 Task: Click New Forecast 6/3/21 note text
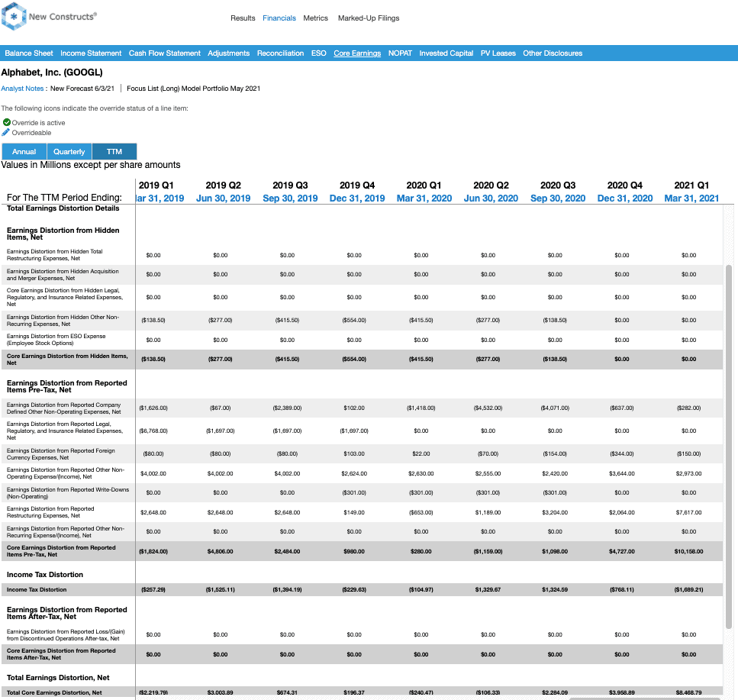click(82, 89)
